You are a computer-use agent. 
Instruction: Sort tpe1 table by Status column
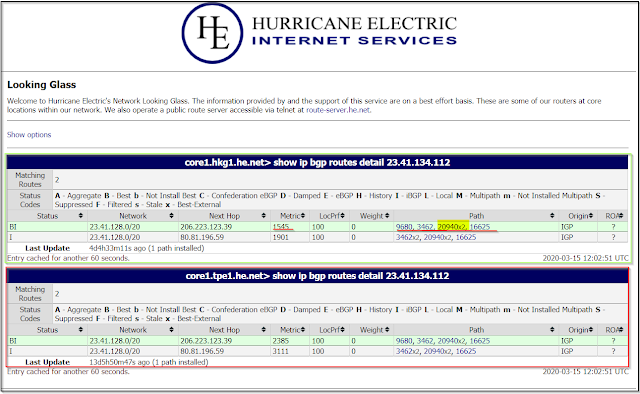(47, 329)
